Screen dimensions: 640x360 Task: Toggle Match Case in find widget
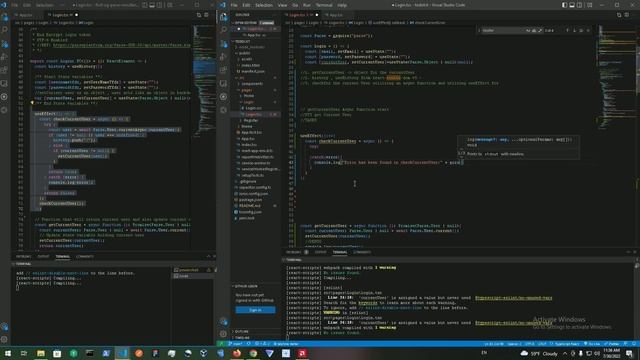coord(528,30)
